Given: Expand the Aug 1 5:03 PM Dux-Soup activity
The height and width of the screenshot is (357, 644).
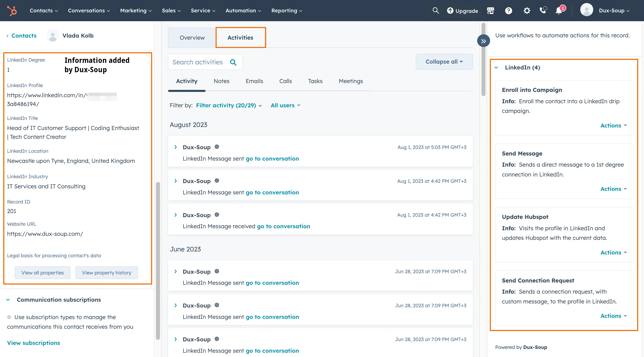Looking at the screenshot, I should [x=175, y=147].
